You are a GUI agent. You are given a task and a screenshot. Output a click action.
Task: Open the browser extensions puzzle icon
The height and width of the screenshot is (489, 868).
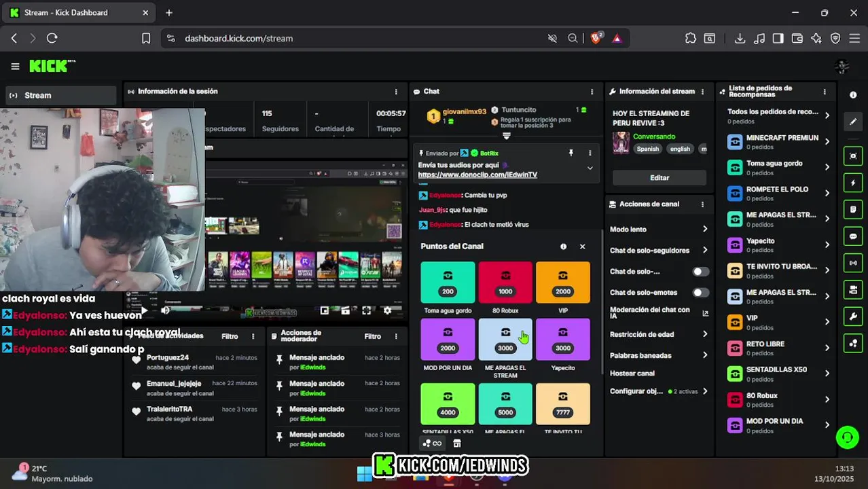(x=691, y=39)
